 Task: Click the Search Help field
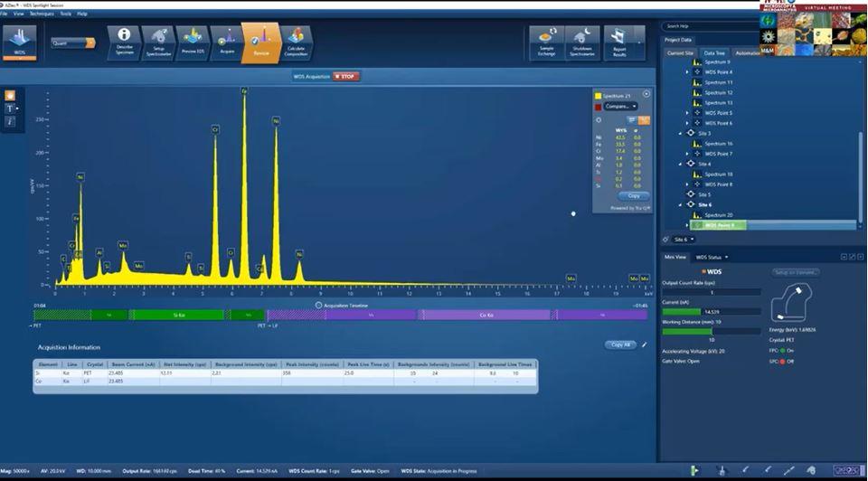pos(706,26)
